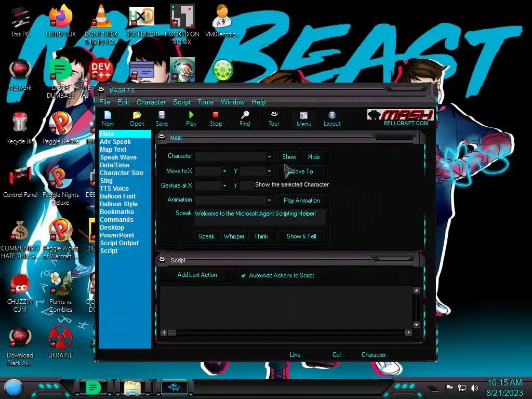Click the script editor text area
Viewport: 532px width, 399px height.
click(x=286, y=308)
